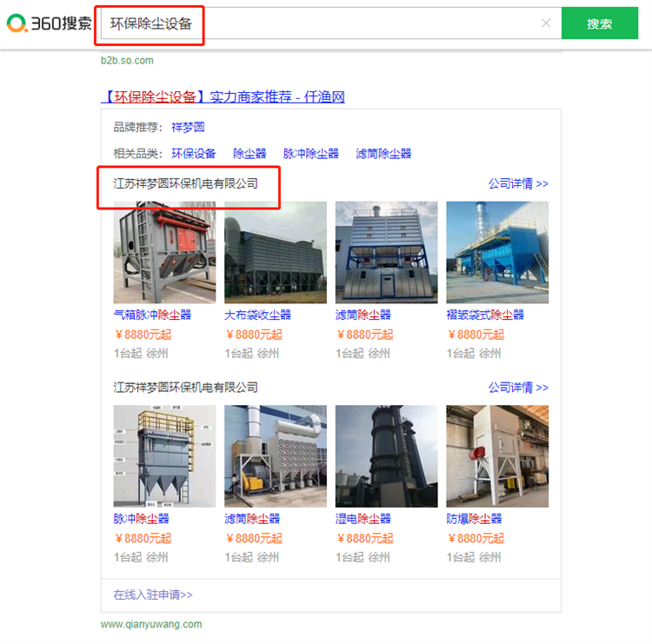Viewport: 652px width, 644px height.
Task: Click the search input containing 环保除尘设备
Action: 322,23
